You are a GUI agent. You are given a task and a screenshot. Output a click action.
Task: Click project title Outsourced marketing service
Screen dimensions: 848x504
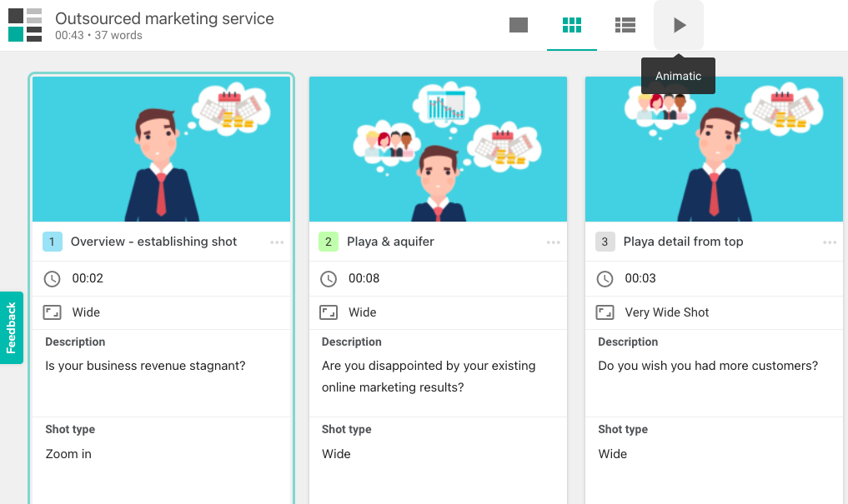click(164, 18)
